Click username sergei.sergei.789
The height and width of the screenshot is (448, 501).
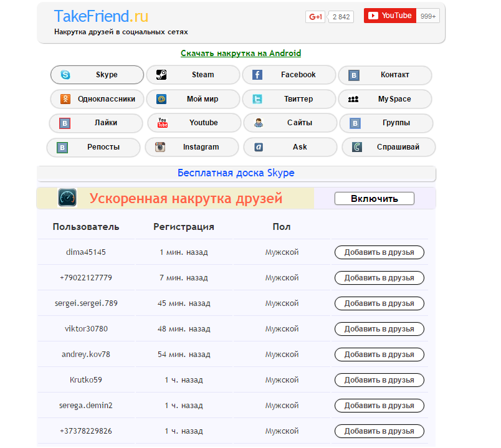[86, 303]
